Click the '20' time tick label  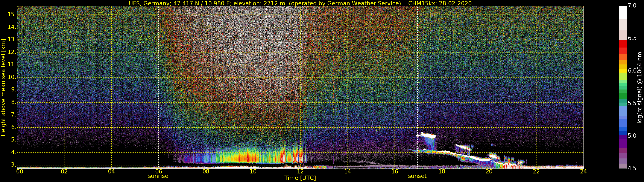(489, 172)
